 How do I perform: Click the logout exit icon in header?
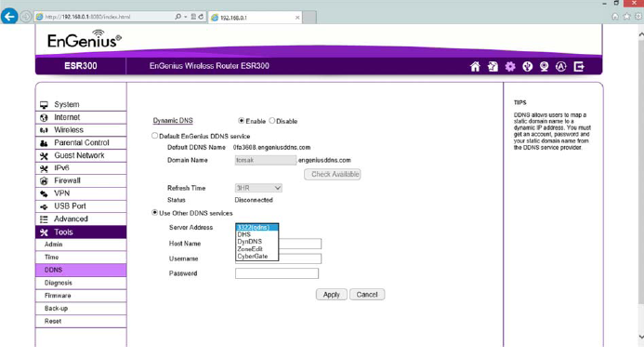click(x=579, y=67)
